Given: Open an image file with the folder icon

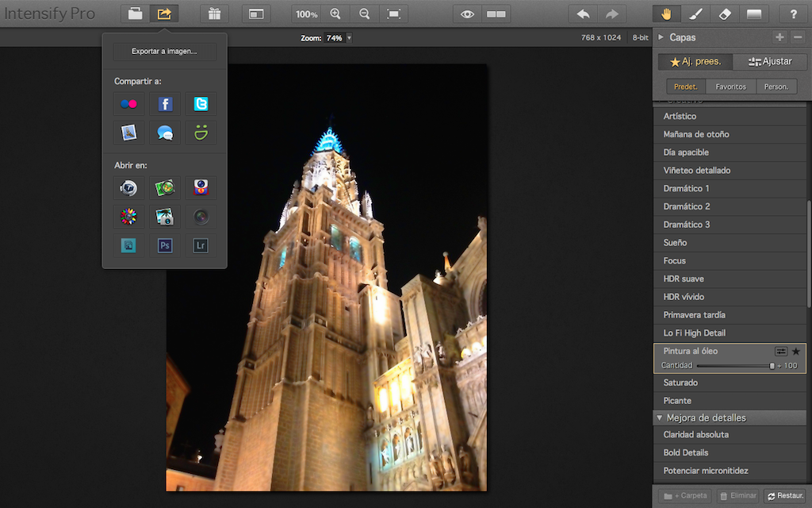Looking at the screenshot, I should pyautogui.click(x=135, y=14).
